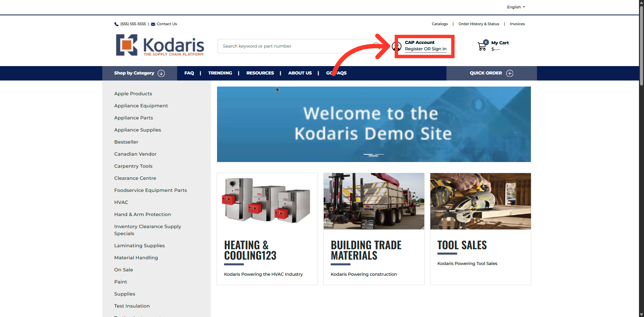Image resolution: width=644 pixels, height=317 pixels.
Task: Open the FAQ menu item
Action: point(189,73)
